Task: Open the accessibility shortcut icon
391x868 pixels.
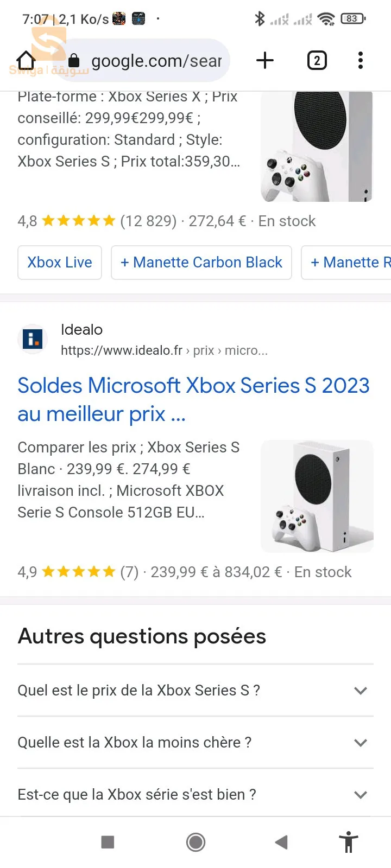Action: 349,842
